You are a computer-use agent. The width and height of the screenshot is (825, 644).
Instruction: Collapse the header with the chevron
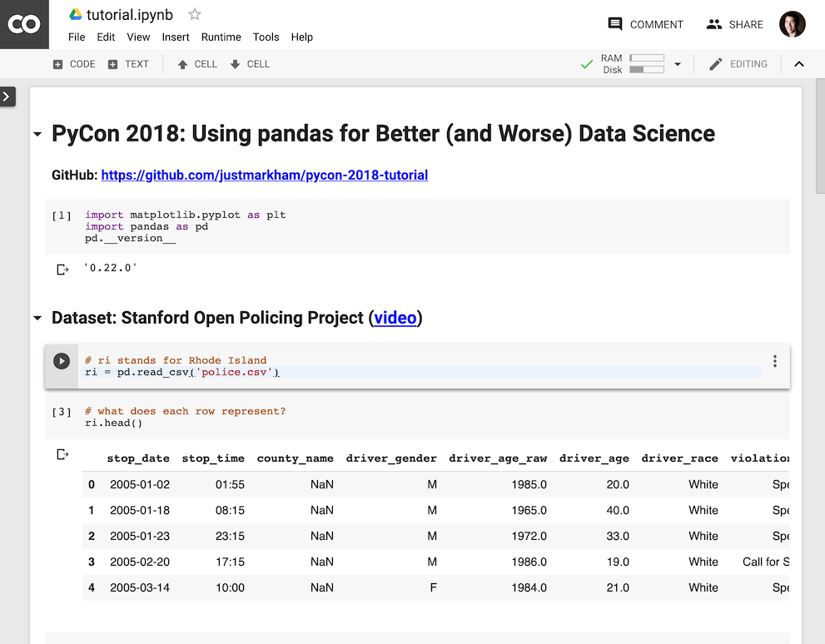click(x=799, y=64)
